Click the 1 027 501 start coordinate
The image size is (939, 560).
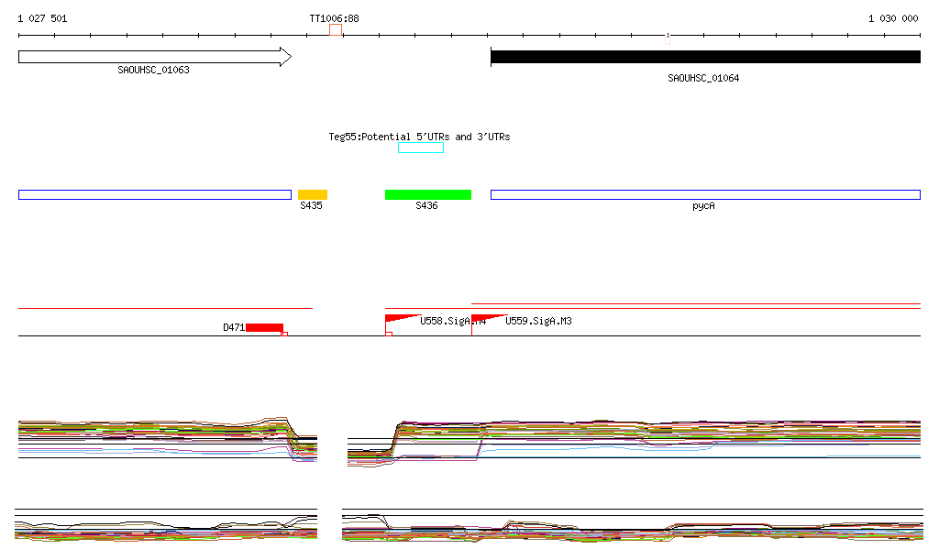pyautogui.click(x=42, y=18)
